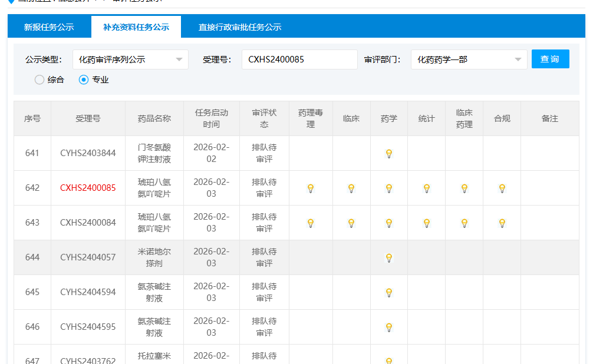Click acceptance number CYHS2403844
Screen dimensions: 593x364
click(x=88, y=153)
